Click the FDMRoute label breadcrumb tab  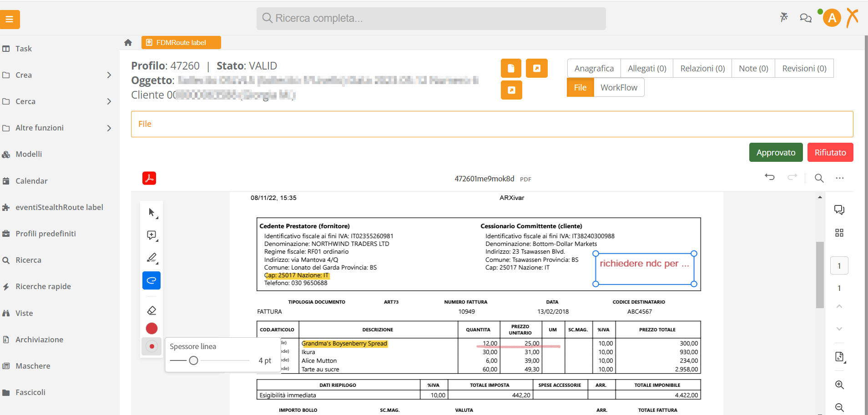[181, 42]
